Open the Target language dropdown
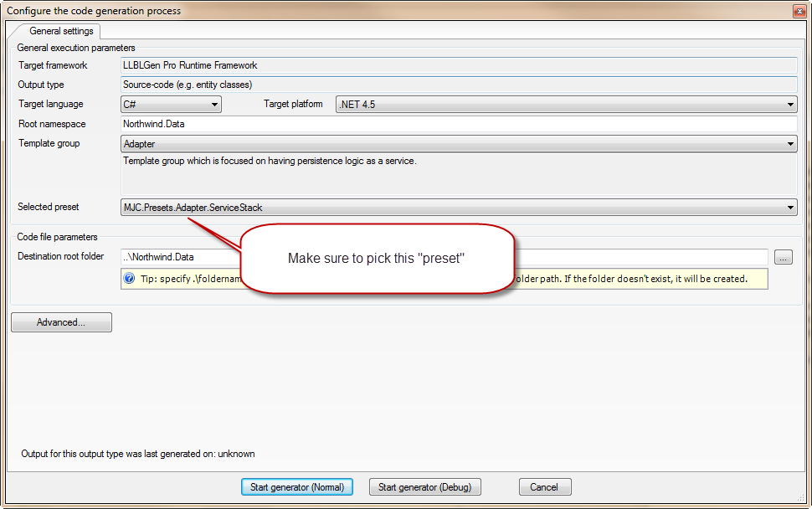812x509 pixels. (171, 105)
